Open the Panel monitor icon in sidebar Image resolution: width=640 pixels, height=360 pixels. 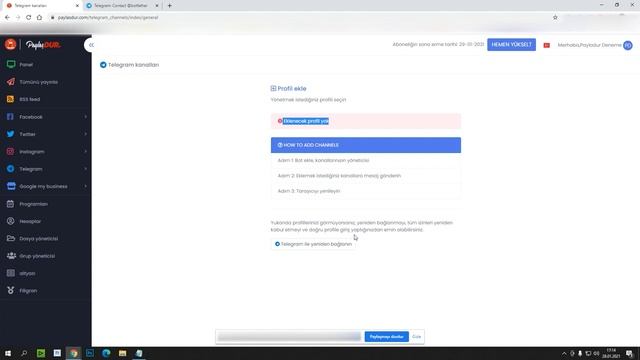[x=11, y=64]
